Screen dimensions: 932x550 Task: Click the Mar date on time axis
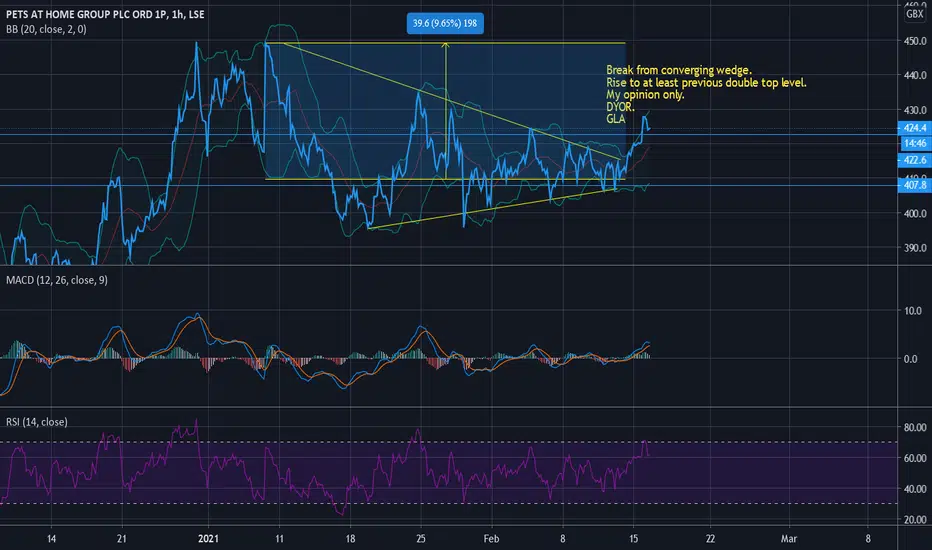(x=789, y=539)
